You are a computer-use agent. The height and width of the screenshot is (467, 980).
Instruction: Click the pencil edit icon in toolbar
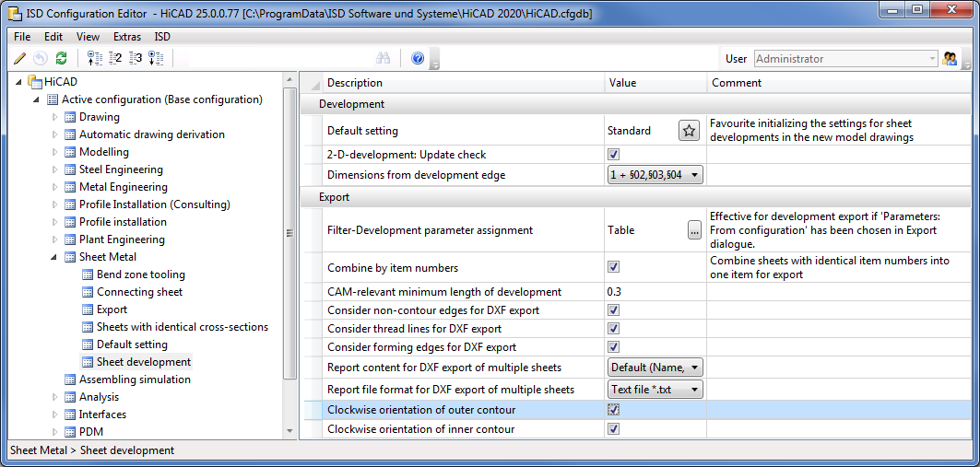19,59
